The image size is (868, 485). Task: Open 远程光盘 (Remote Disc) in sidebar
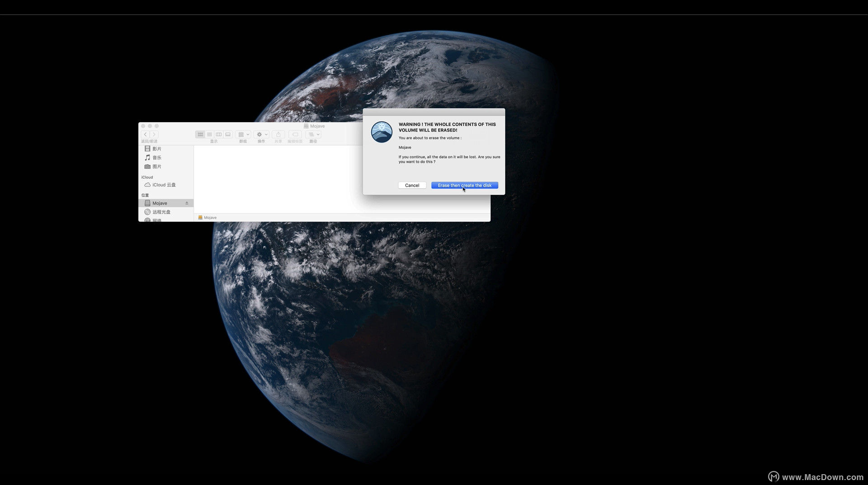pos(166,212)
